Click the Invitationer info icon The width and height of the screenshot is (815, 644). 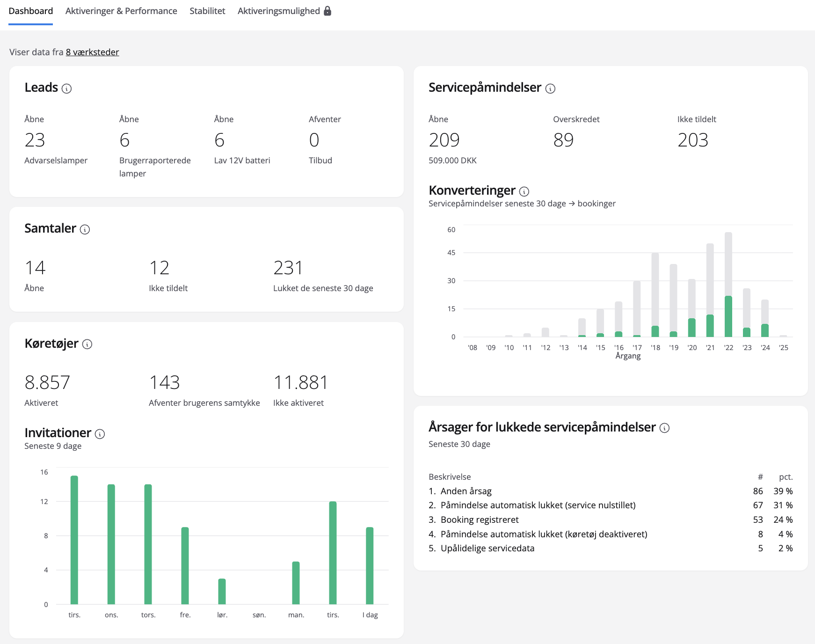(100, 434)
